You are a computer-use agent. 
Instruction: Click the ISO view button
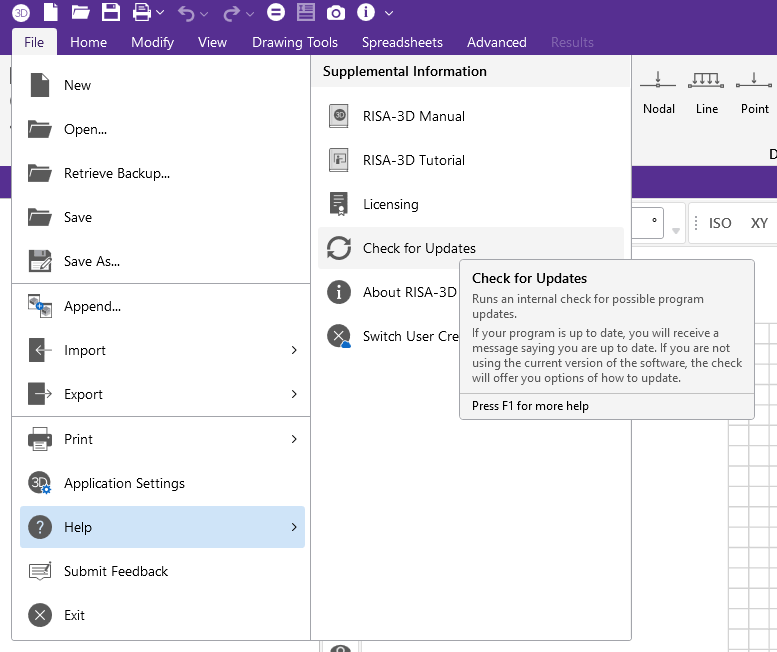click(720, 223)
